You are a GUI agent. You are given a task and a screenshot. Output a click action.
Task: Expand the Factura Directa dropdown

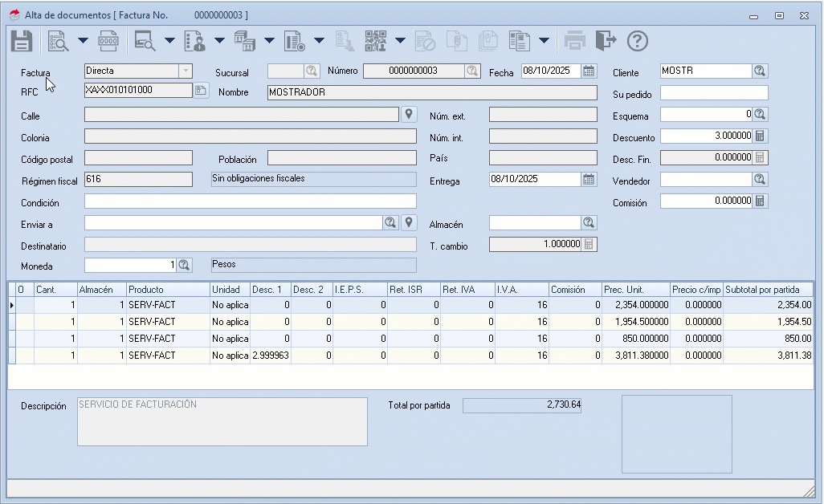185,71
